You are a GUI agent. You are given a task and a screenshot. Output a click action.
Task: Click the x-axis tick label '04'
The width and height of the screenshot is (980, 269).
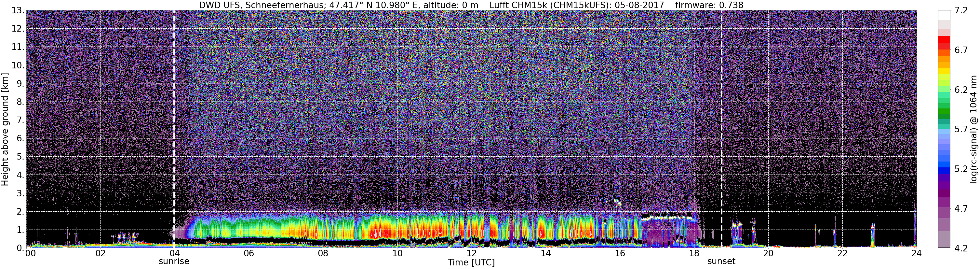(x=174, y=253)
